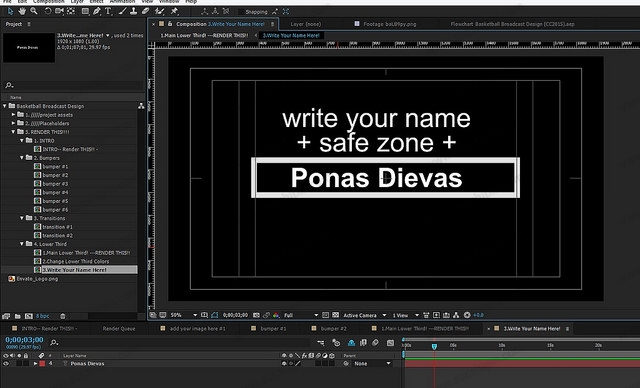Viewport: 640px width, 388px height.
Task: Go to 1.Main Lower Third breadcrumb
Action: pos(204,35)
